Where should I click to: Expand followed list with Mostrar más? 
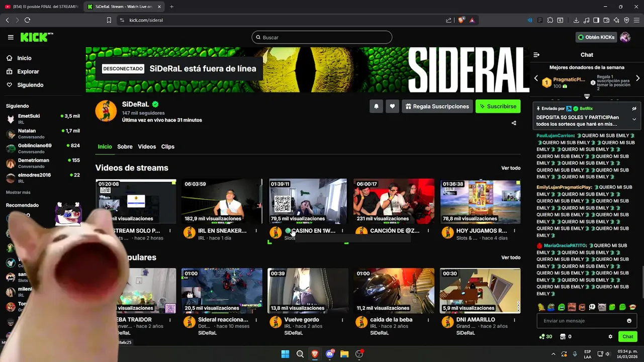click(x=18, y=193)
